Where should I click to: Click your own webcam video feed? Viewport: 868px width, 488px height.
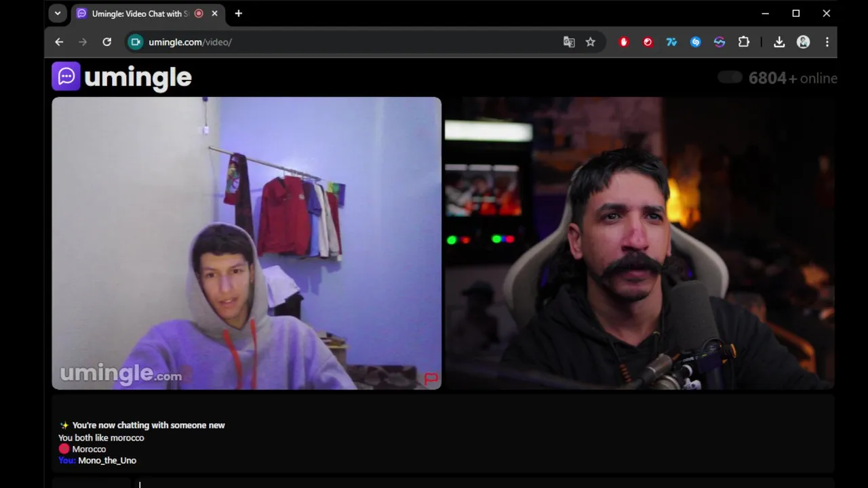pos(639,243)
